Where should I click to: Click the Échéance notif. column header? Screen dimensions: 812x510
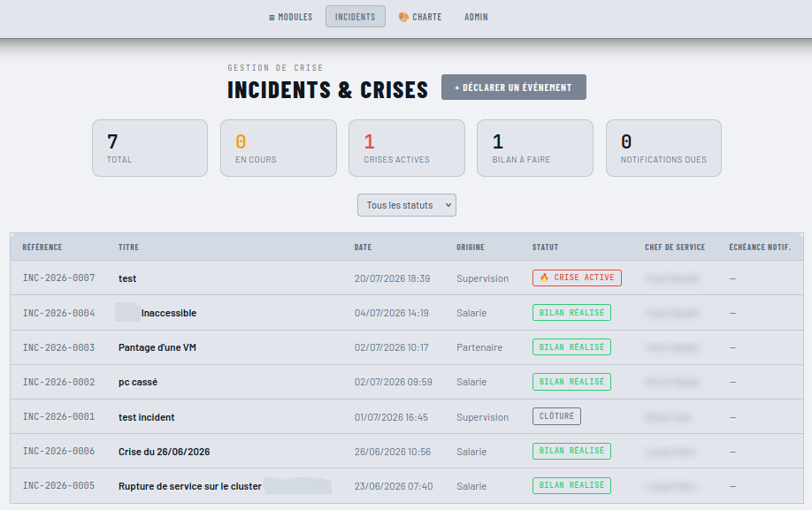click(x=760, y=247)
